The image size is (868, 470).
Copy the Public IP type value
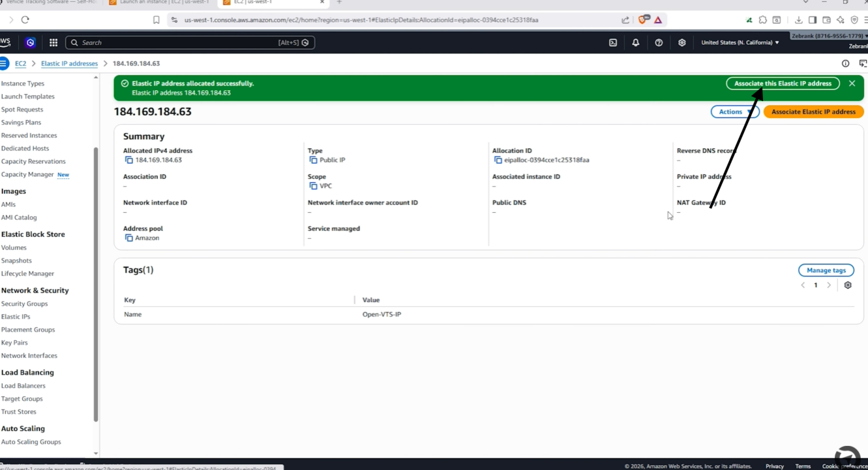[x=313, y=160]
